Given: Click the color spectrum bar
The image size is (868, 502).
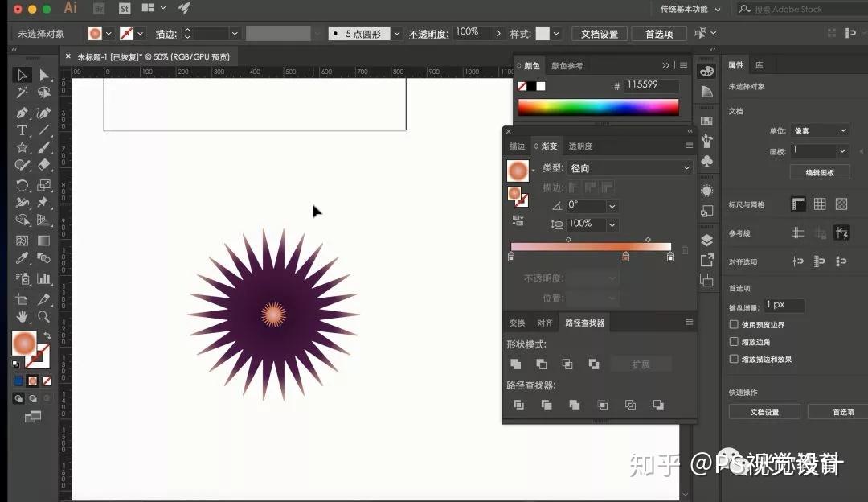Looking at the screenshot, I should [x=598, y=108].
